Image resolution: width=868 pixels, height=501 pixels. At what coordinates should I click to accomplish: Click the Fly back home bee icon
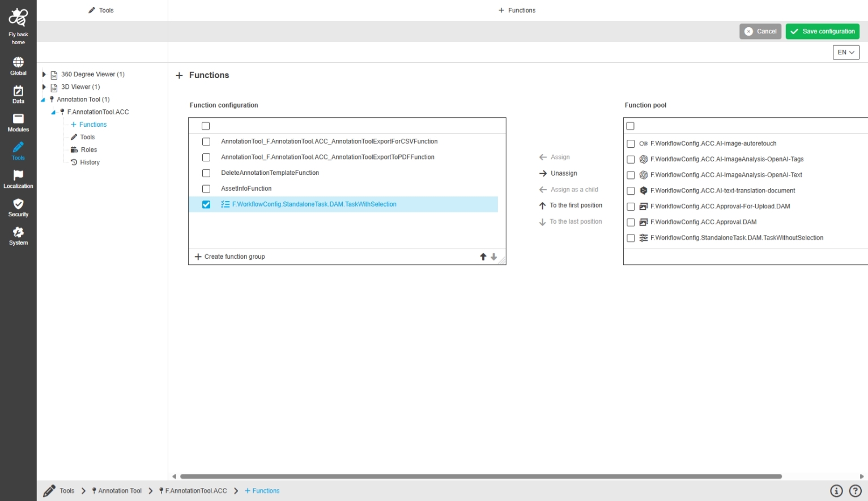click(18, 18)
